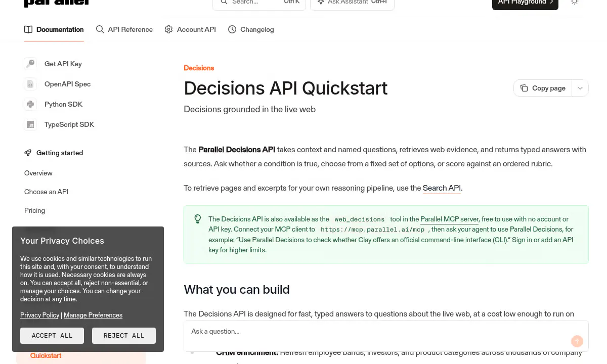This screenshot has width=607, height=364.
Task: Follow the Parallel MCP server link
Action: click(x=450, y=219)
